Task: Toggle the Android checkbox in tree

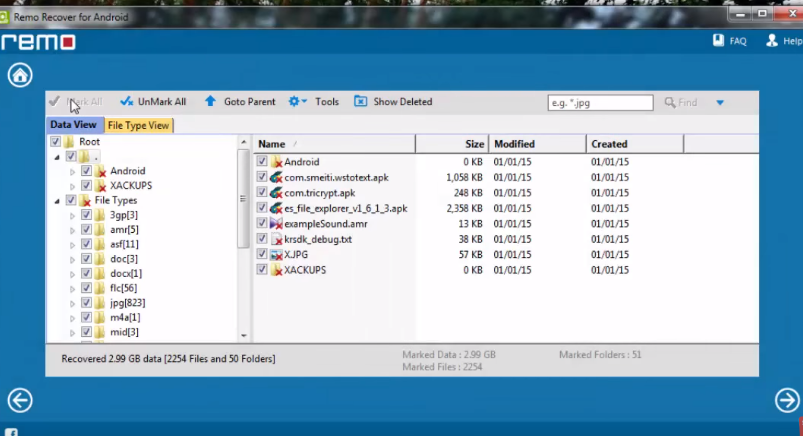Action: [86, 171]
